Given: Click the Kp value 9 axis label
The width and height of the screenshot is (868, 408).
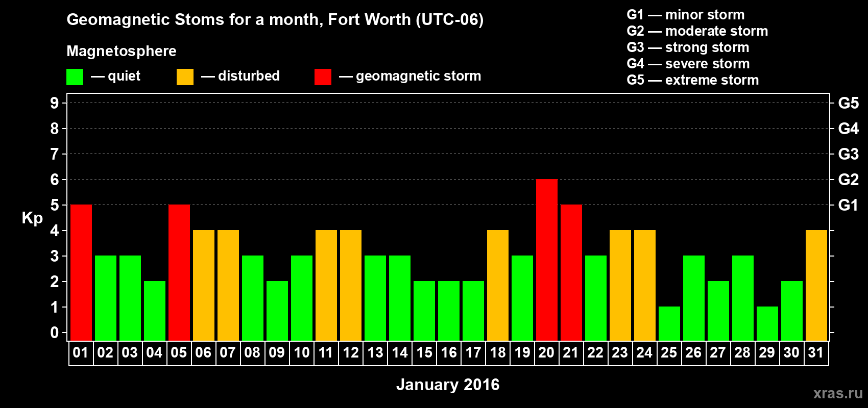Looking at the screenshot, I should tap(55, 103).
